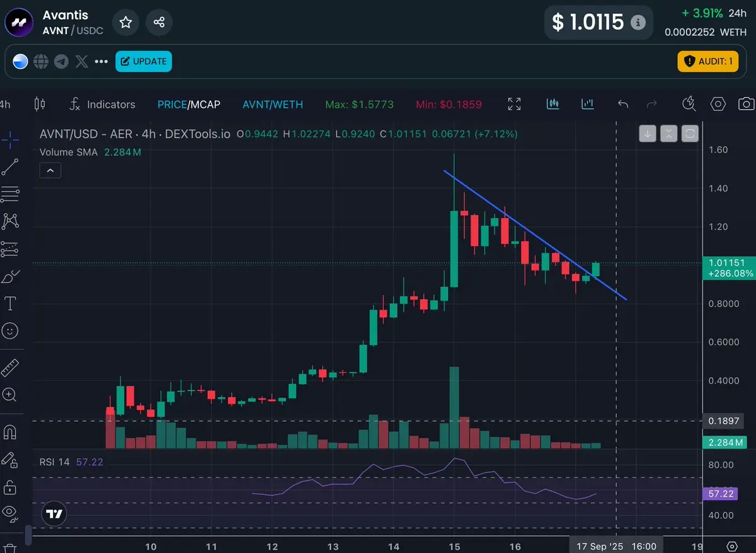
Task: Click the pane move down arrow
Action: point(648,134)
